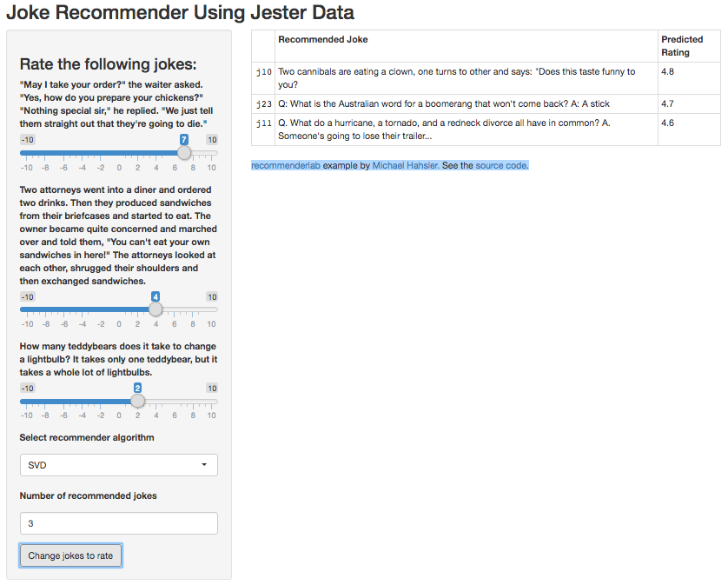Select the j23 boomerang joke row
Screen dimensions: 728x585
(486, 104)
